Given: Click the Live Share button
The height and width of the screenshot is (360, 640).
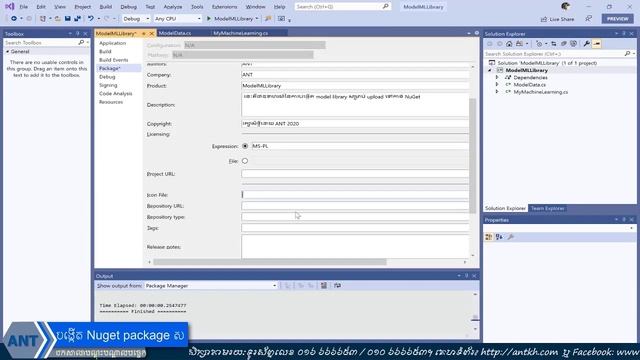Looking at the screenshot, I should coord(557,19).
